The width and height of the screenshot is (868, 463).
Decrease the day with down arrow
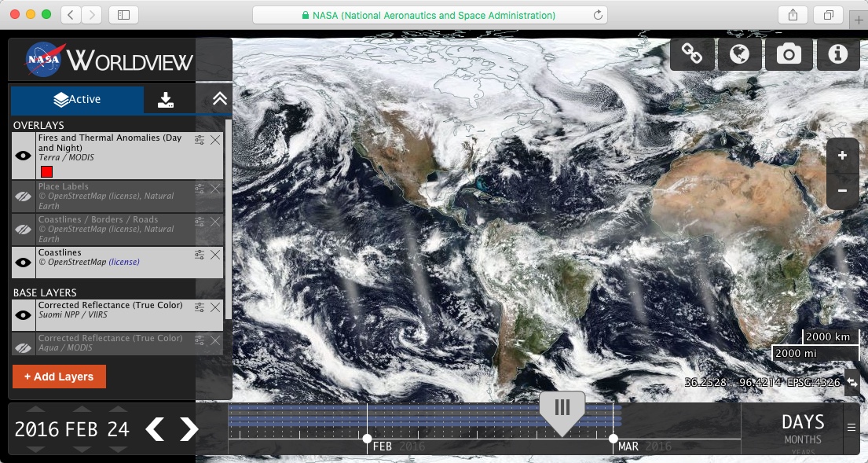(118, 449)
